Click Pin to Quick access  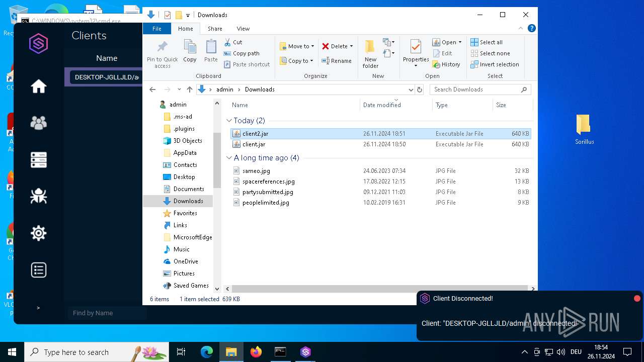(162, 54)
